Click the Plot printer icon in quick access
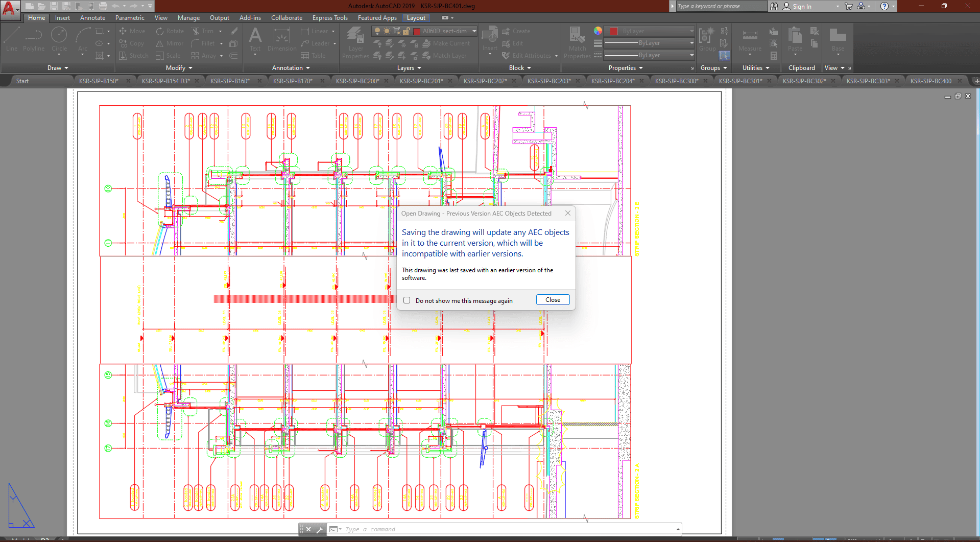The width and height of the screenshot is (980, 542). (x=103, y=6)
